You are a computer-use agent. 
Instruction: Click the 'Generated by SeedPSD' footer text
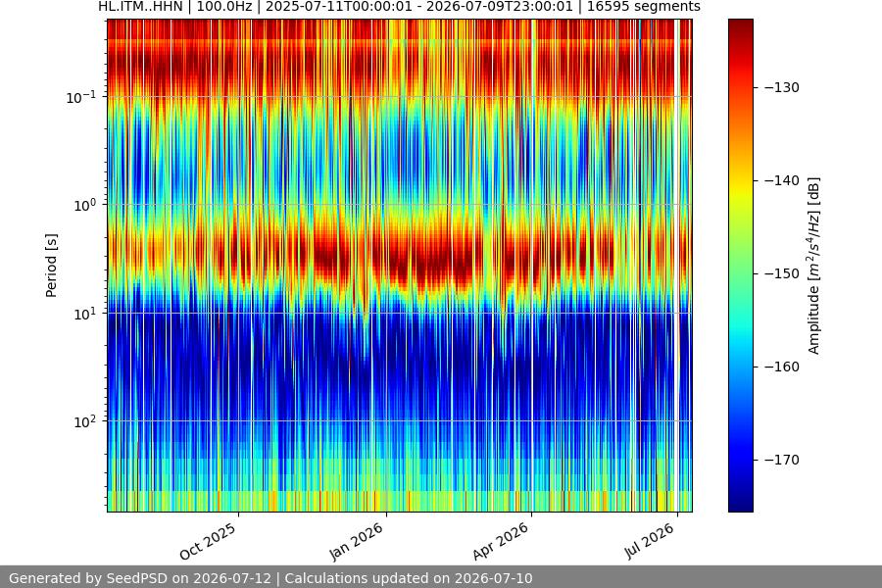(x=270, y=578)
